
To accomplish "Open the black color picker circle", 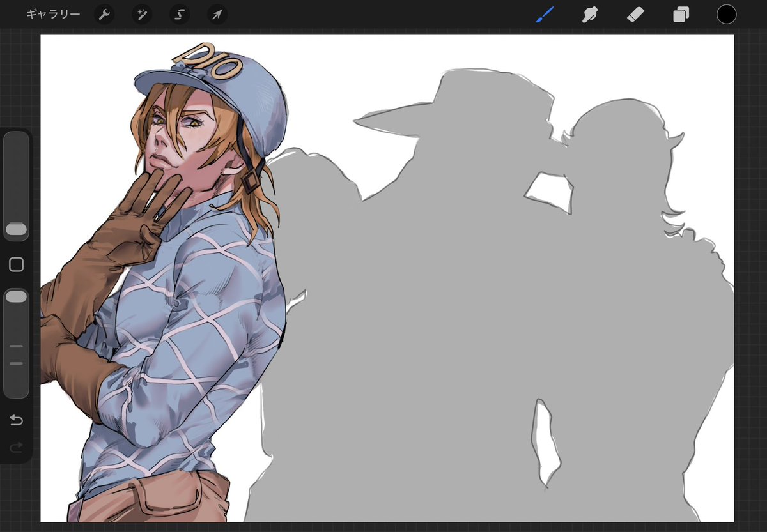I will click(726, 14).
